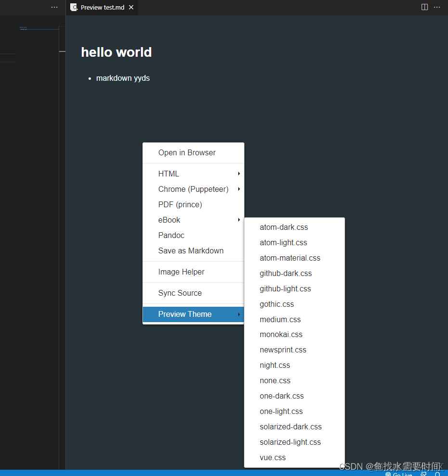Screen dimensions: 448x476
Task: Click the markdown yyds list item
Action: click(x=123, y=78)
